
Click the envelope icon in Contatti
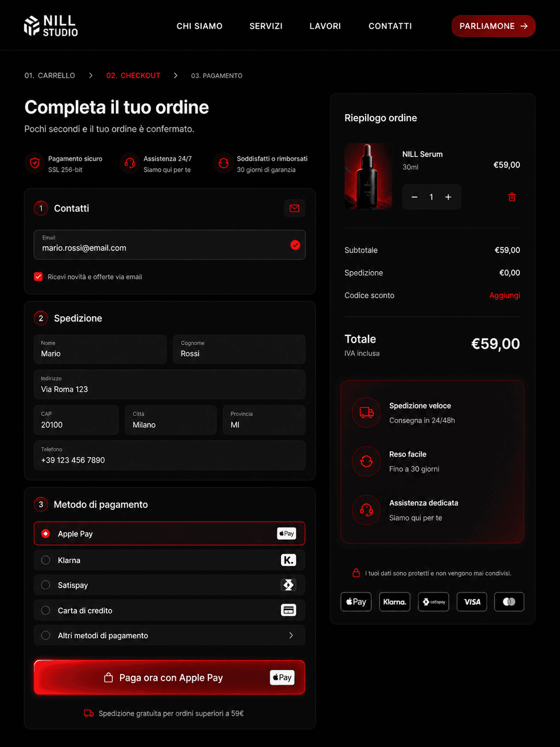294,208
